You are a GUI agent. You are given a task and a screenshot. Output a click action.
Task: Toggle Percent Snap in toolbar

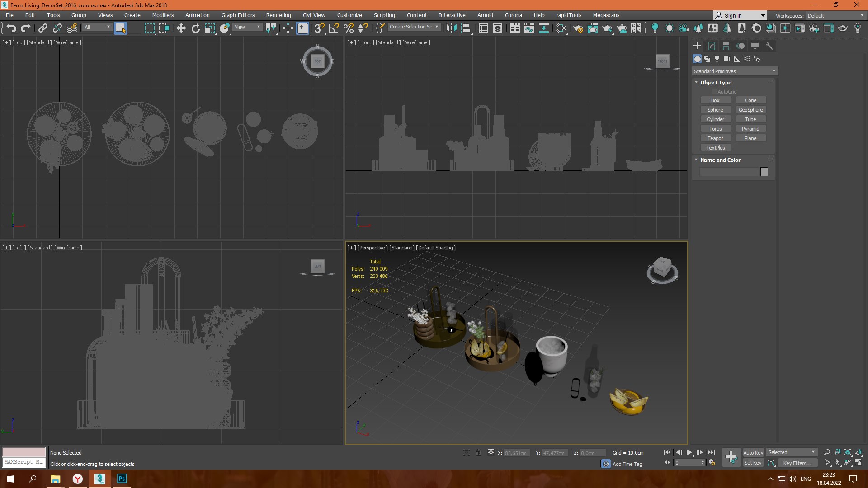coord(349,28)
